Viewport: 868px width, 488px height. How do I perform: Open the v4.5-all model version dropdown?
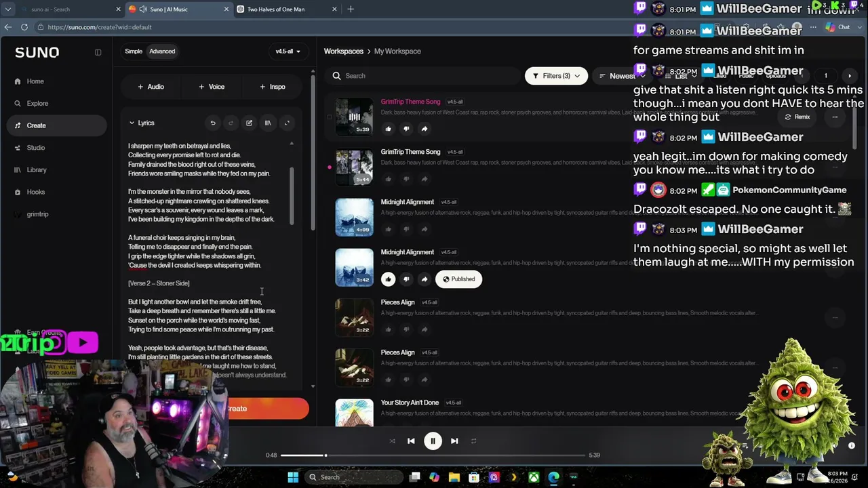click(x=288, y=52)
